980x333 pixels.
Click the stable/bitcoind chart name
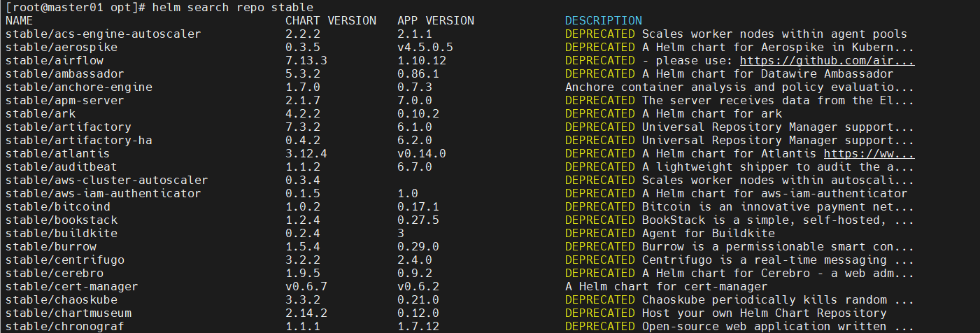click(57, 206)
